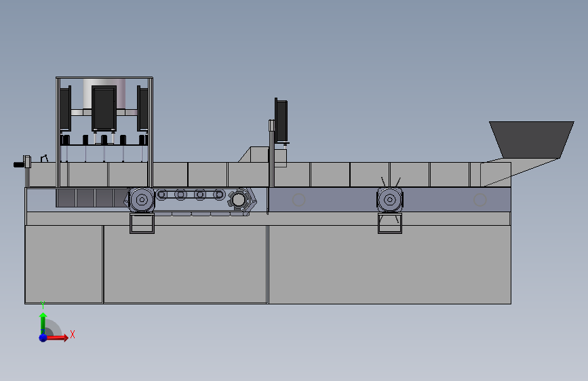588x381 pixels.
Task: Select the inclined chute below the hopper
Action: tap(520, 172)
